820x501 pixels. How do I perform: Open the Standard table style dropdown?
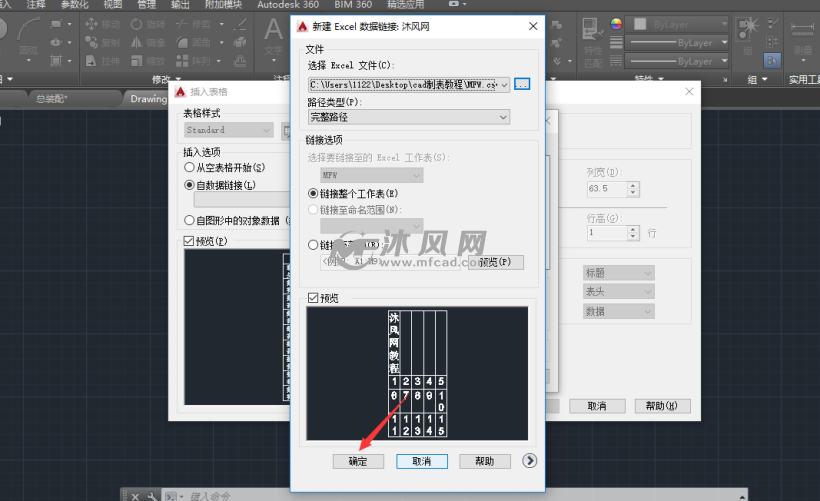229,130
